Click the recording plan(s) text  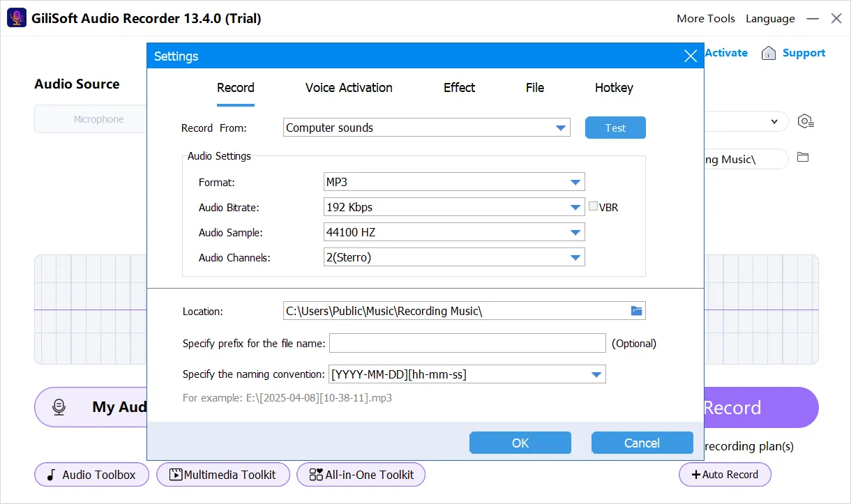coord(749,446)
